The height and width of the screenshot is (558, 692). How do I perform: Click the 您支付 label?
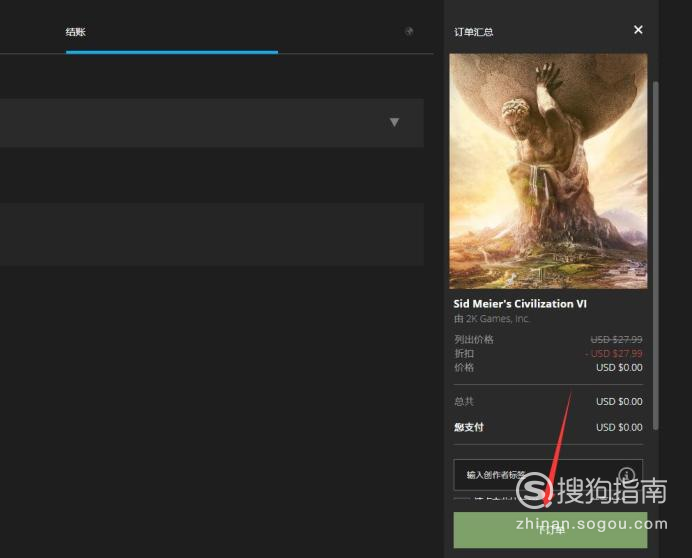[469, 427]
